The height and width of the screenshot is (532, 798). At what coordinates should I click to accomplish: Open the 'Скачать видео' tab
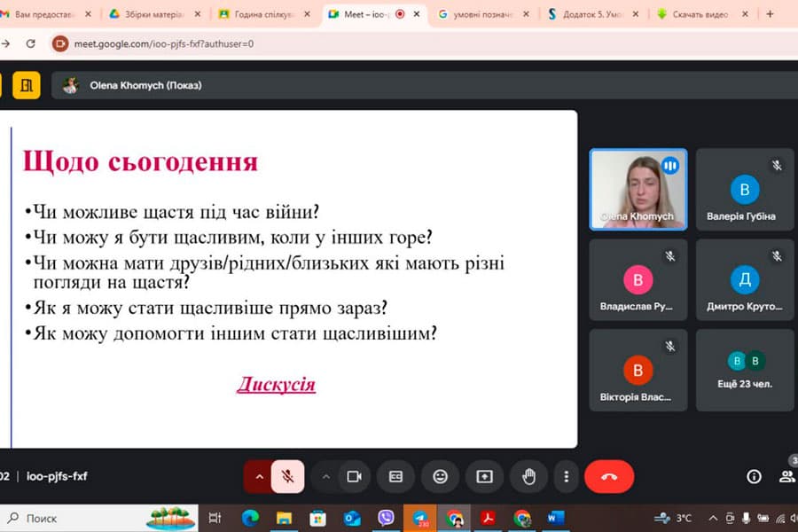click(700, 15)
